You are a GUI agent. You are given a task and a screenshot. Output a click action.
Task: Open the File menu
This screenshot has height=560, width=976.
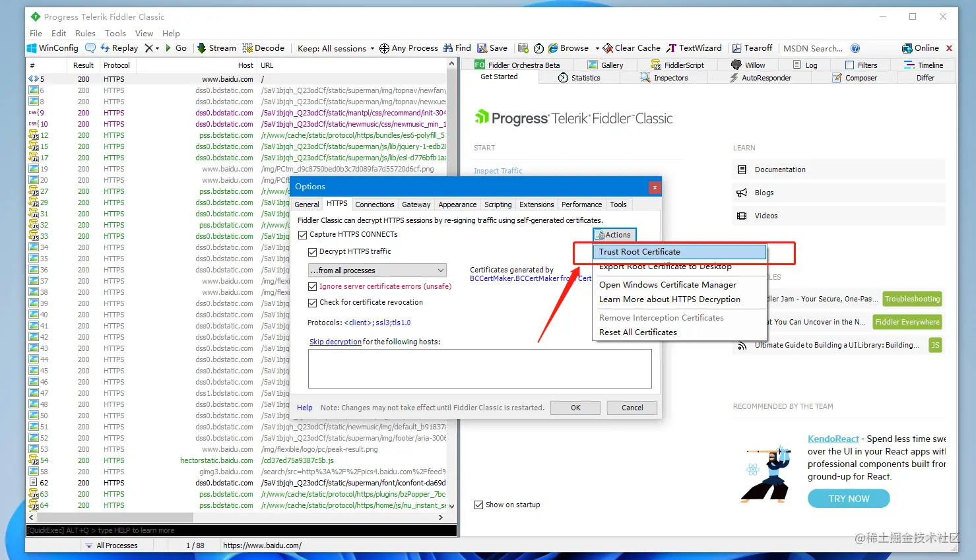[36, 33]
